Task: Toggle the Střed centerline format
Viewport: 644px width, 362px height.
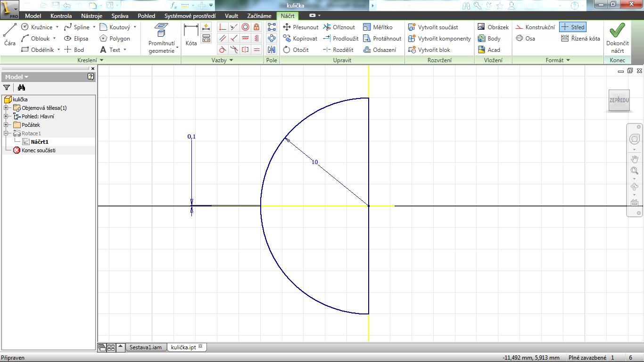Action: [573, 27]
